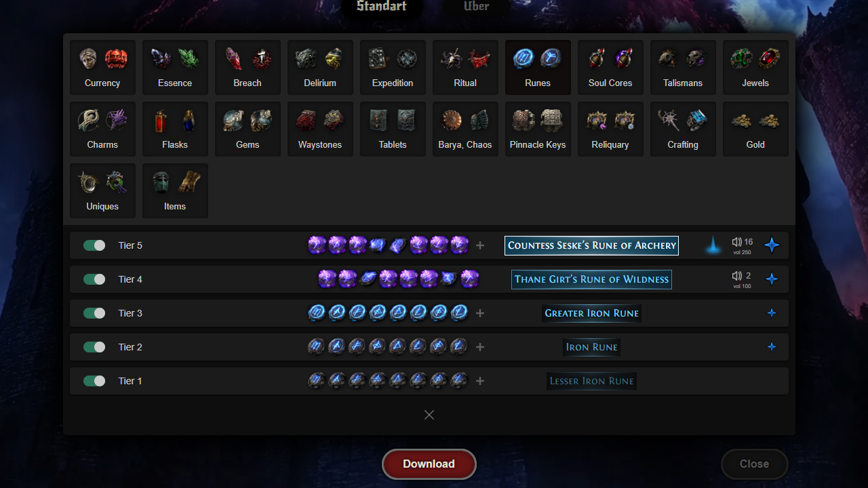Switch to the Standart tab

[x=382, y=7]
